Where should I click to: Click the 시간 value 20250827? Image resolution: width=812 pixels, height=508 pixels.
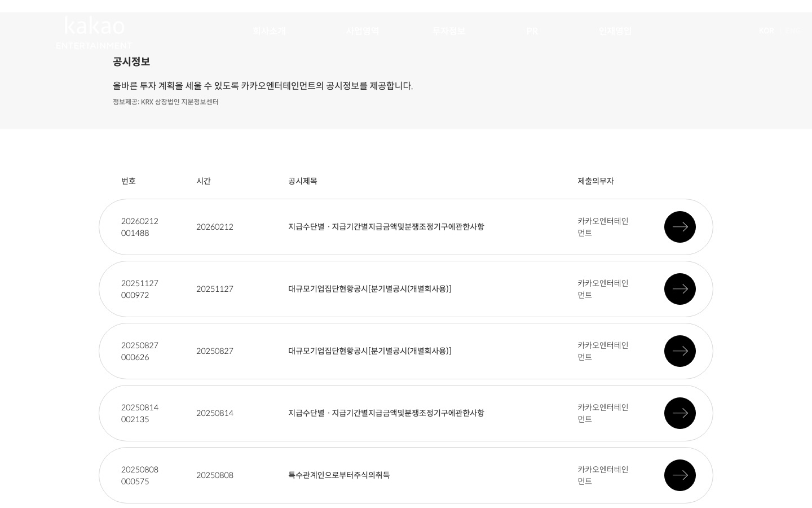pyautogui.click(x=215, y=351)
